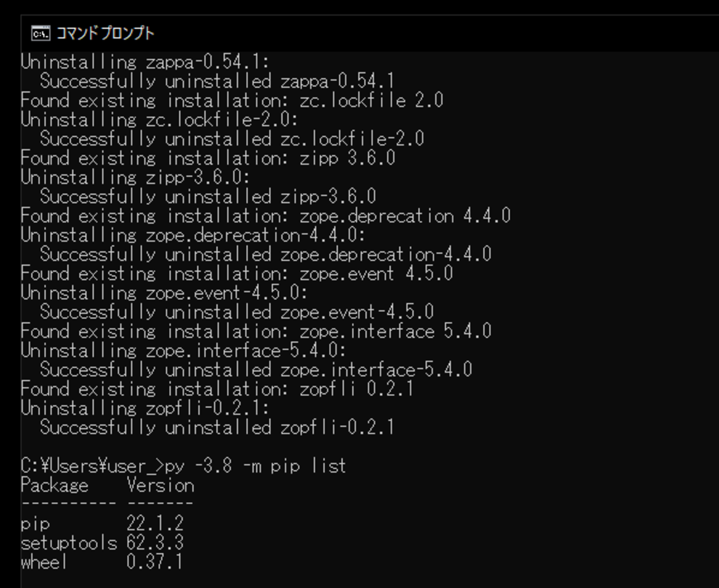Click the pip 22.1.2 row
The image size is (719, 588).
click(x=102, y=524)
